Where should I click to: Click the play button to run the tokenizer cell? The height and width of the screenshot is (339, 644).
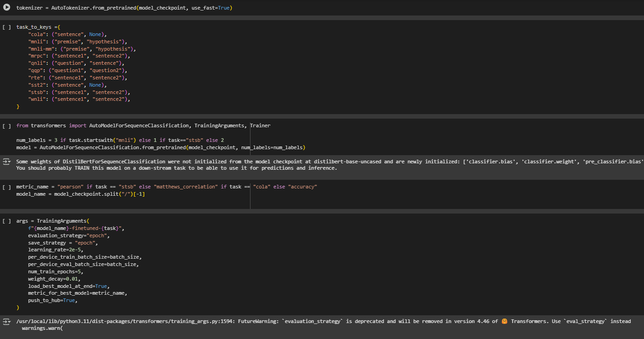click(8, 8)
